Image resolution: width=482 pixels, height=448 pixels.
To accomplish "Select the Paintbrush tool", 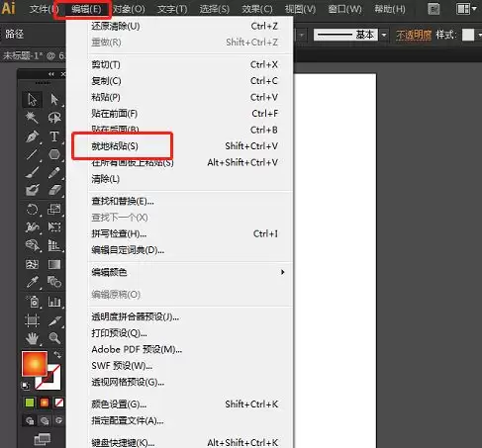I will pos(32,172).
